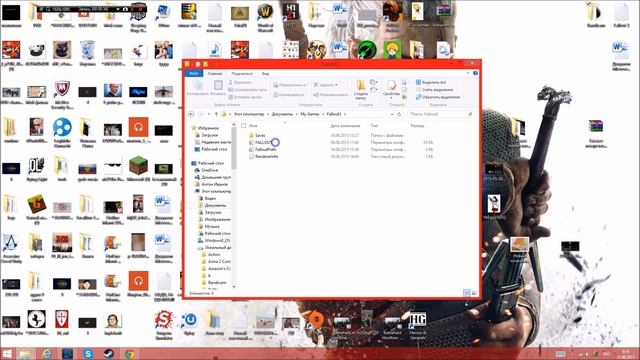640x360 pixels.
Task: Click the Переименовать command
Action: pos(331,95)
